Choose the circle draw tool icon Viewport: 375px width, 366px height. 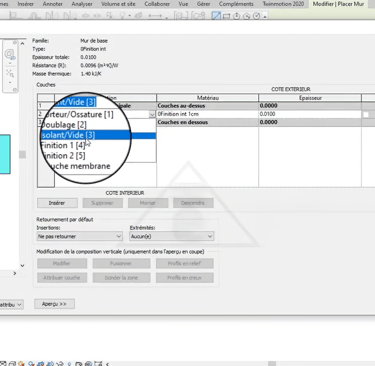point(256,16)
